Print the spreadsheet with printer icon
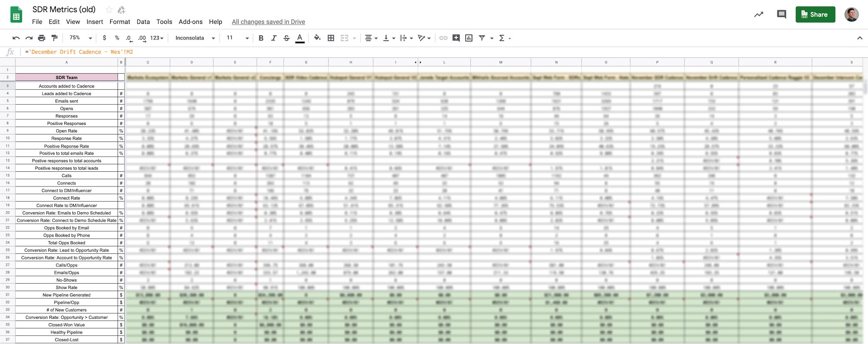Viewport: 868px width, 344px height. click(x=42, y=38)
